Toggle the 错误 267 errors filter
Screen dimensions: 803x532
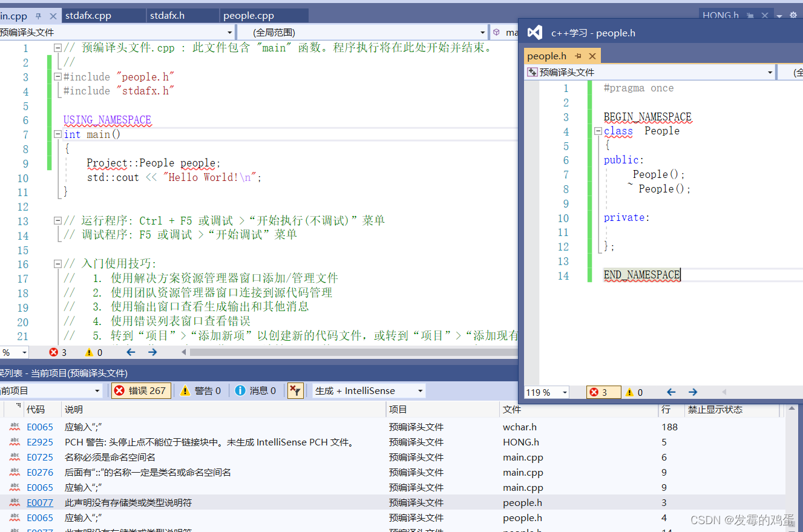(x=142, y=390)
